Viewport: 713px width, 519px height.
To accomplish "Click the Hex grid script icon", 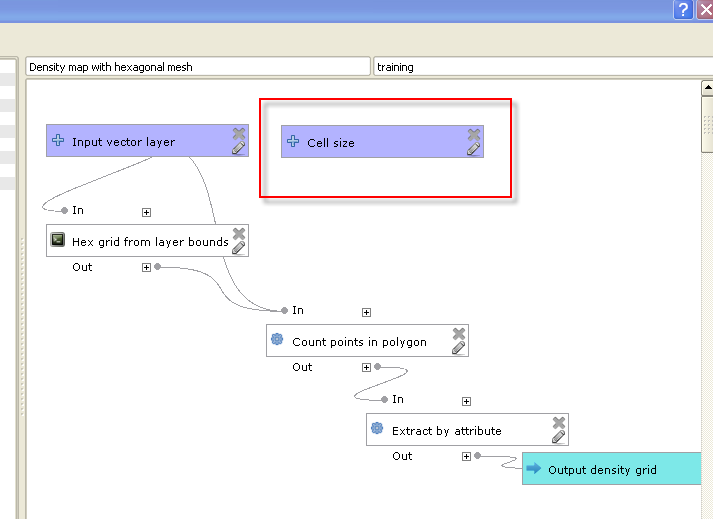I will (58, 239).
